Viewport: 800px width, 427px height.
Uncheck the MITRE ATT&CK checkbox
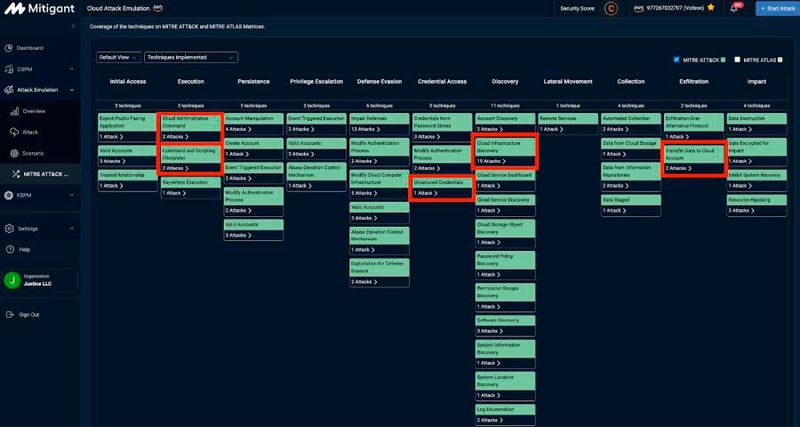pyautogui.click(x=677, y=60)
